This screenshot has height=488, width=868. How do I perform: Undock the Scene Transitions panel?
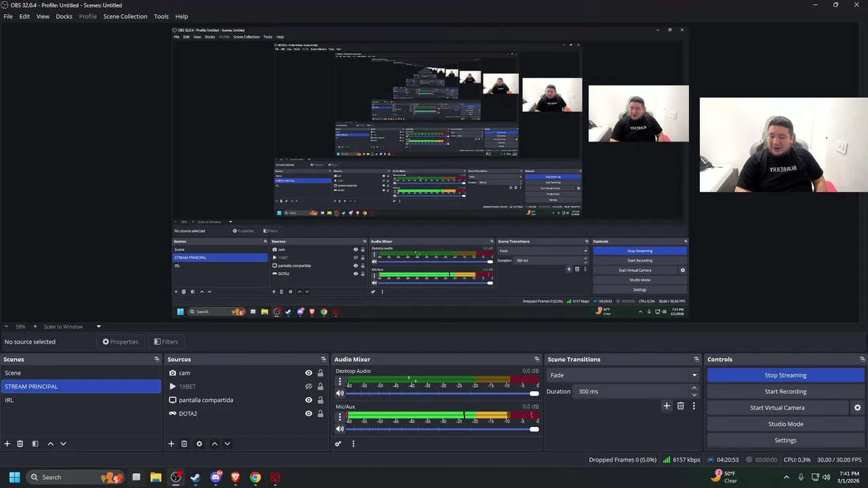(x=696, y=359)
